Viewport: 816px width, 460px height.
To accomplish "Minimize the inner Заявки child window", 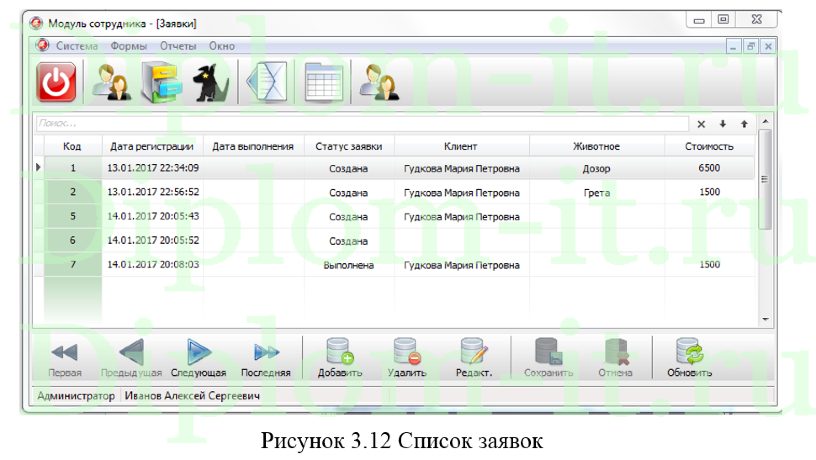I will coord(733,46).
